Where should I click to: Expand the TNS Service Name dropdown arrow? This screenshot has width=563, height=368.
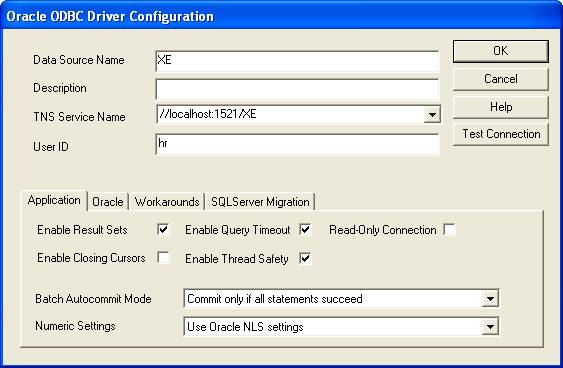pyautogui.click(x=432, y=115)
